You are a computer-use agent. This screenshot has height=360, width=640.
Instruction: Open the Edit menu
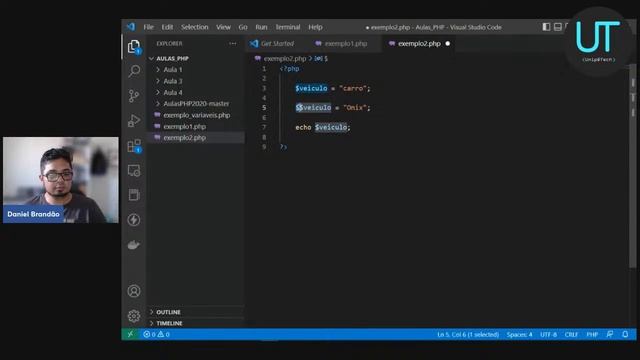(167, 27)
